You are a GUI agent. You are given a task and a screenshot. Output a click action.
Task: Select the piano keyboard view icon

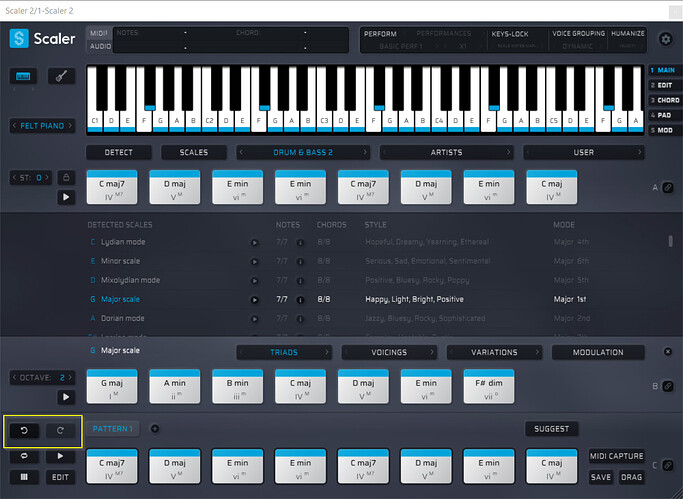point(24,76)
